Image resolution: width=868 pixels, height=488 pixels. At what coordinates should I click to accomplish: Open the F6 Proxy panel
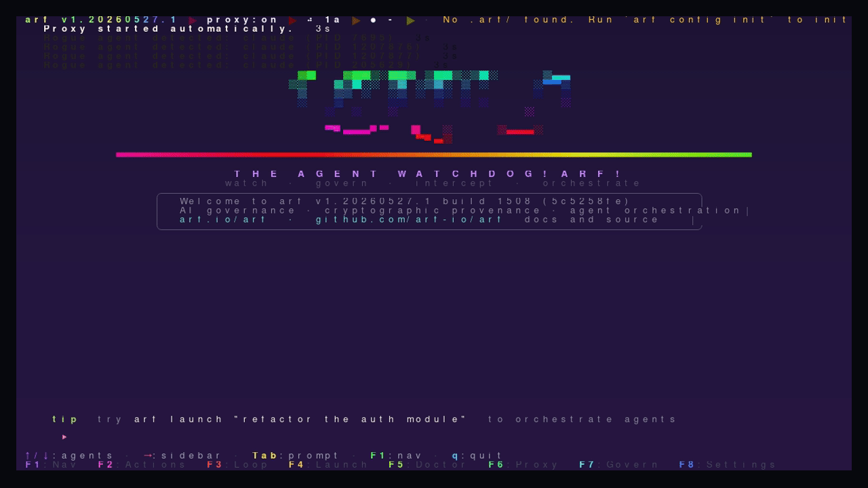coord(524,465)
